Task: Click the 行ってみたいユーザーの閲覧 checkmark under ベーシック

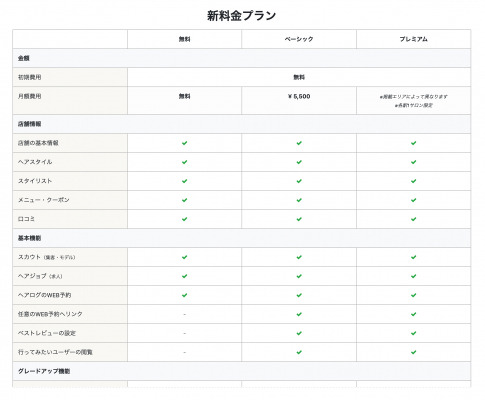Action: (x=299, y=352)
